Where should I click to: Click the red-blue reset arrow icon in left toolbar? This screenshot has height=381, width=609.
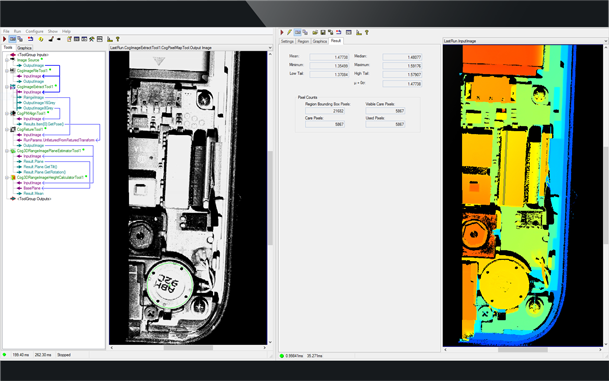tap(30, 39)
